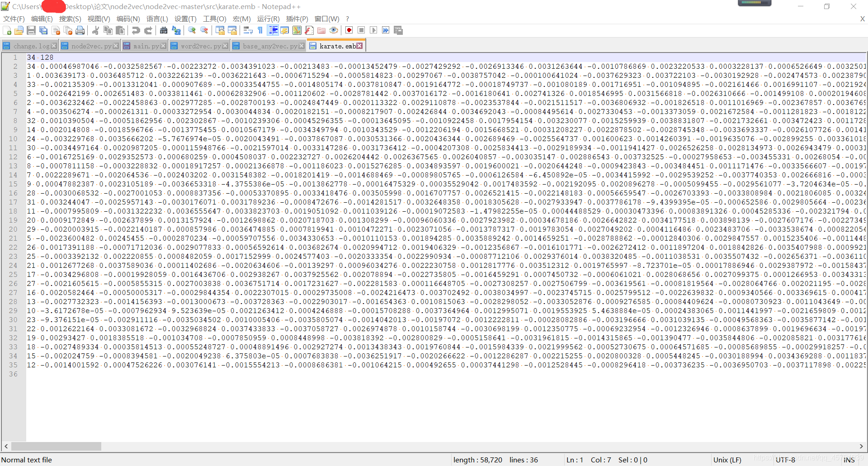Switch to the word2vec.py tab

point(201,46)
